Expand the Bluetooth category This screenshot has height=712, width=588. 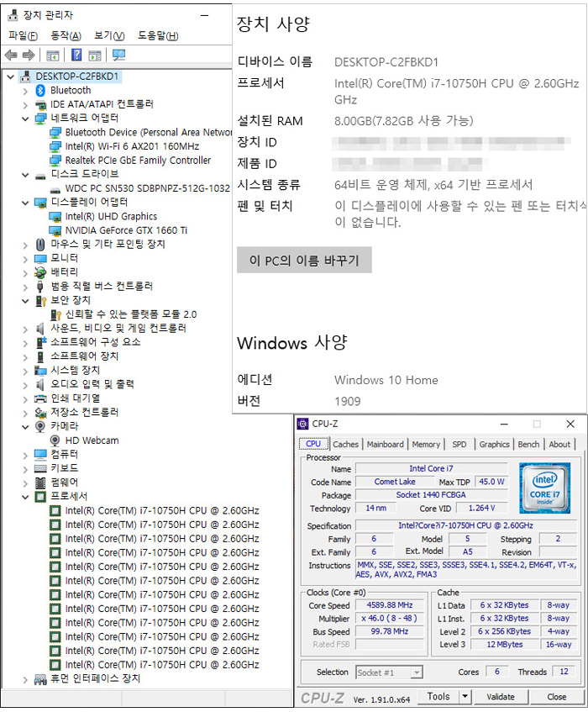point(25,92)
